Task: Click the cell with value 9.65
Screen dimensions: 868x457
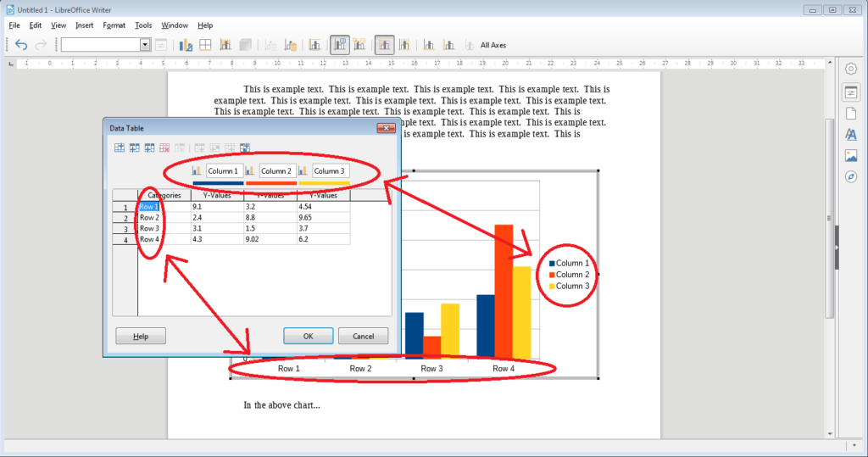Action: [324, 218]
